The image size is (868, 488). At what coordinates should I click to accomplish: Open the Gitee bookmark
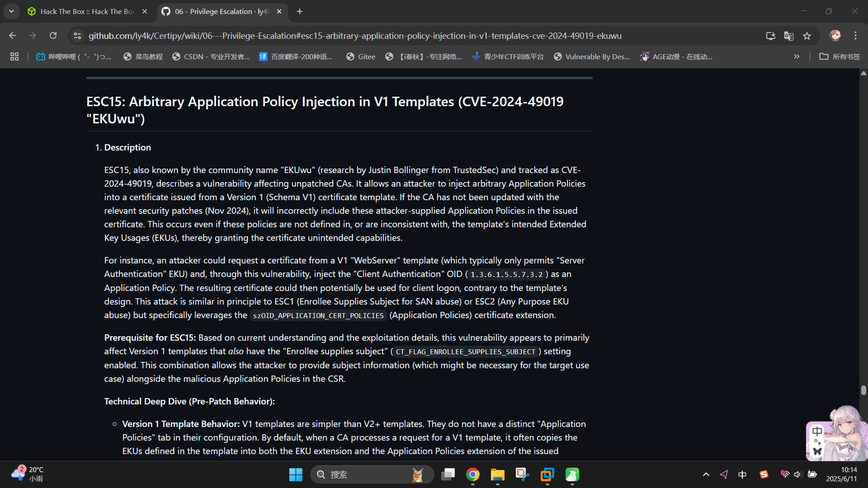[361, 56]
